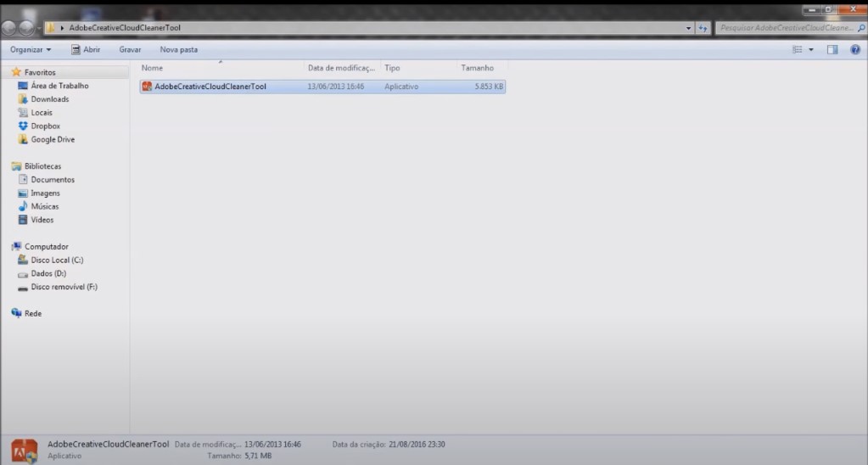Click the 13/06/2013 16:46 date cell
The width and height of the screenshot is (868, 465).
[x=336, y=87]
